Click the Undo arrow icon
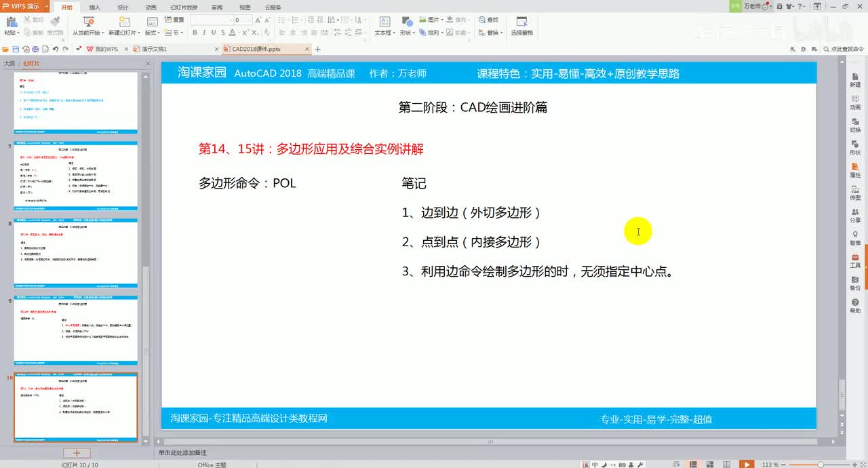The image size is (868, 468). tap(55, 49)
